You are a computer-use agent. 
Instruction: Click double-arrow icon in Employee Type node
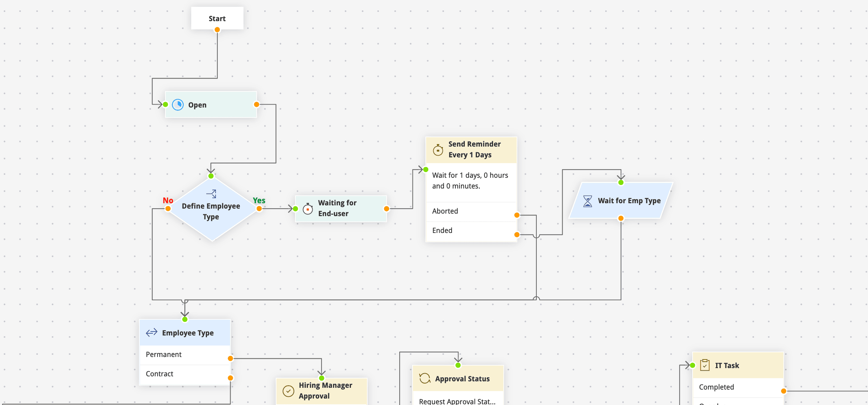[x=151, y=333]
